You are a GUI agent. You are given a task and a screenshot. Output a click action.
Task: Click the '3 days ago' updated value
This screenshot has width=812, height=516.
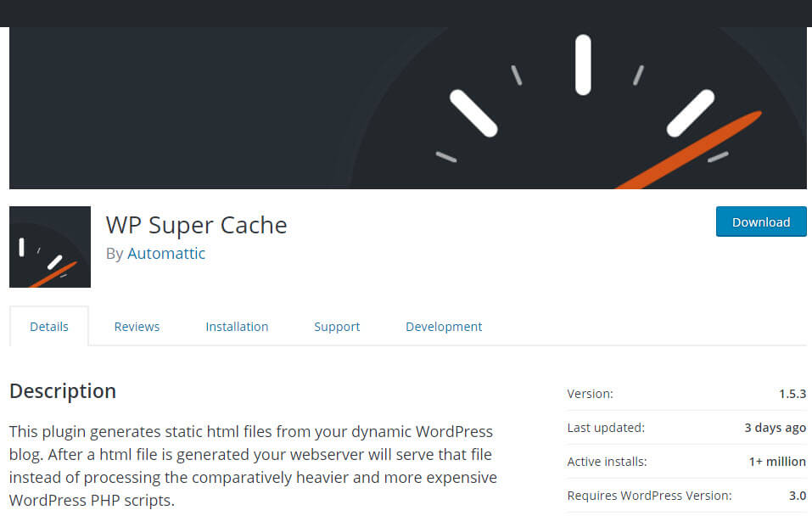coord(776,428)
